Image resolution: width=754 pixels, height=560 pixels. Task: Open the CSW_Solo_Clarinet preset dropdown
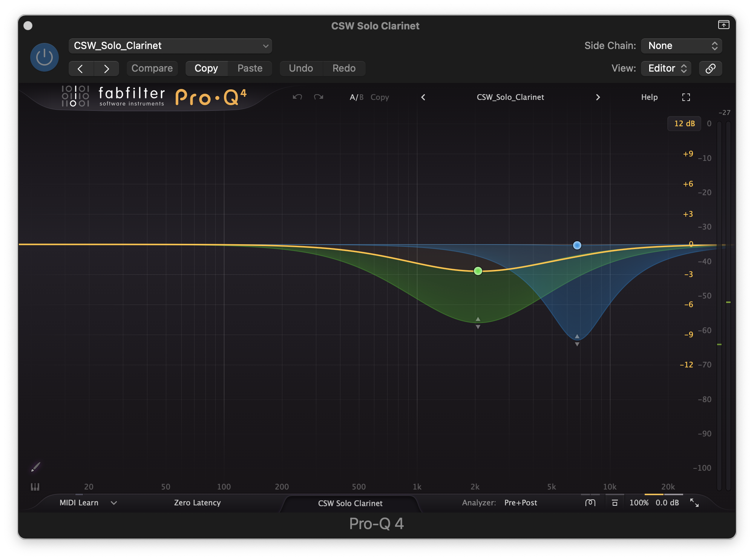click(170, 46)
